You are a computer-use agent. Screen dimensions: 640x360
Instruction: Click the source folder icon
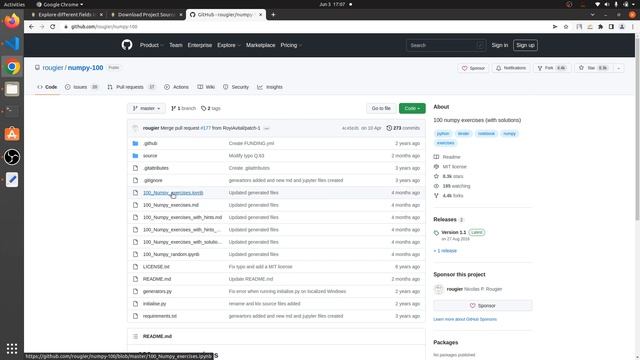tap(136, 156)
